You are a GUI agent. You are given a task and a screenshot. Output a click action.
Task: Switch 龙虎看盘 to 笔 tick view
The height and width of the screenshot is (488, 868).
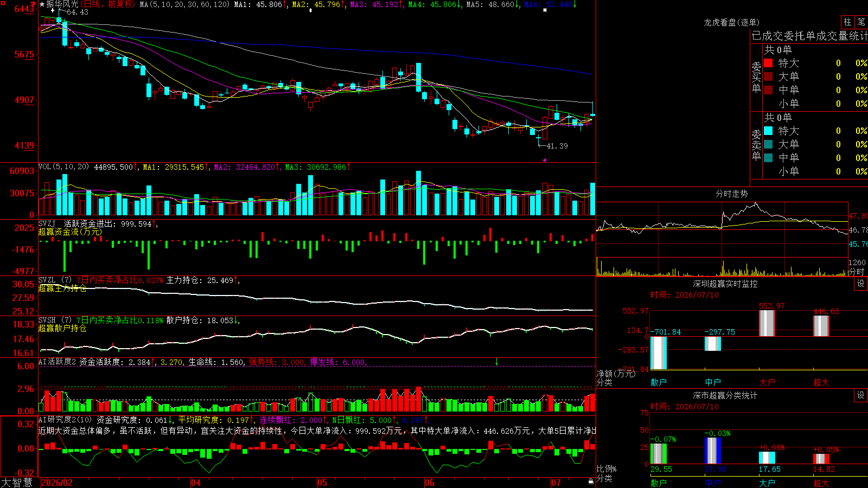[861, 22]
